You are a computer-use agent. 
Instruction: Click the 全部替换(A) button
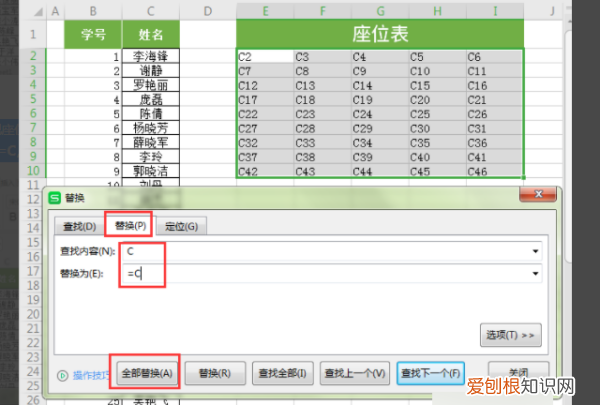pyautogui.click(x=147, y=373)
